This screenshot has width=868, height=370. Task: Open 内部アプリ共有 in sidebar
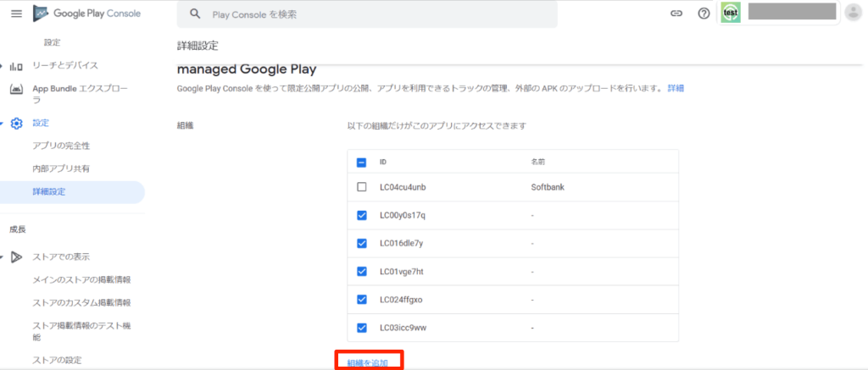click(61, 168)
